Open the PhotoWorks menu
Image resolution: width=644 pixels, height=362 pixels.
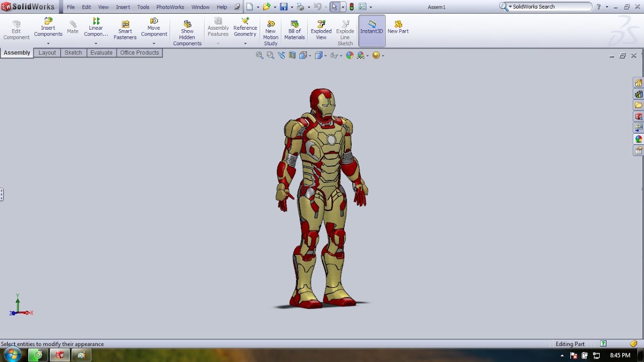point(170,7)
